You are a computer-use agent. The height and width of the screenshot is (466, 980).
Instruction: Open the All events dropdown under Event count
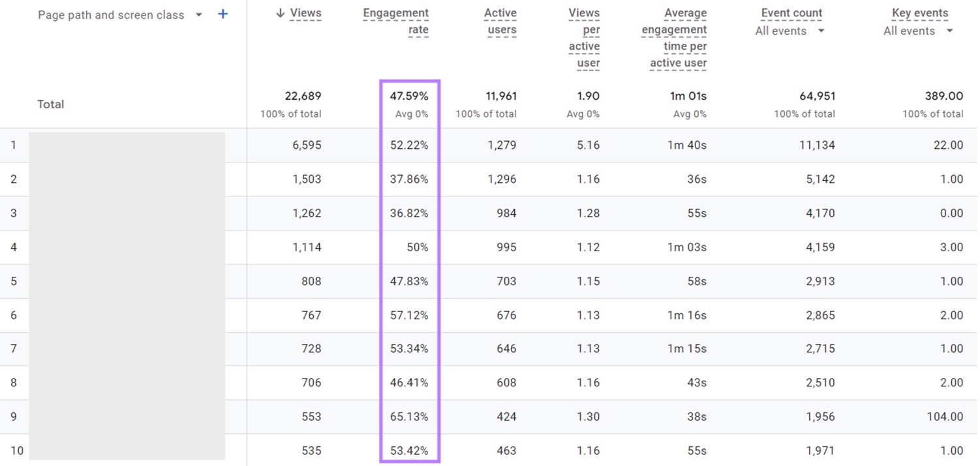(789, 31)
